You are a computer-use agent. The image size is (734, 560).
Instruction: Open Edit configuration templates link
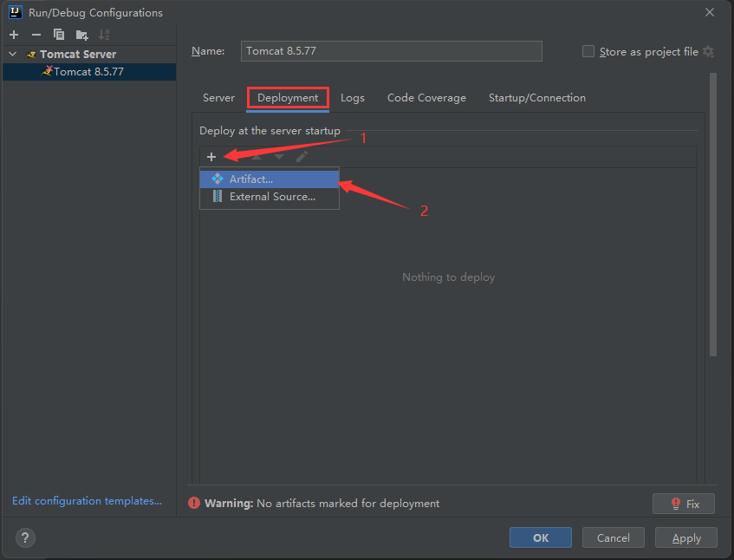(x=87, y=501)
